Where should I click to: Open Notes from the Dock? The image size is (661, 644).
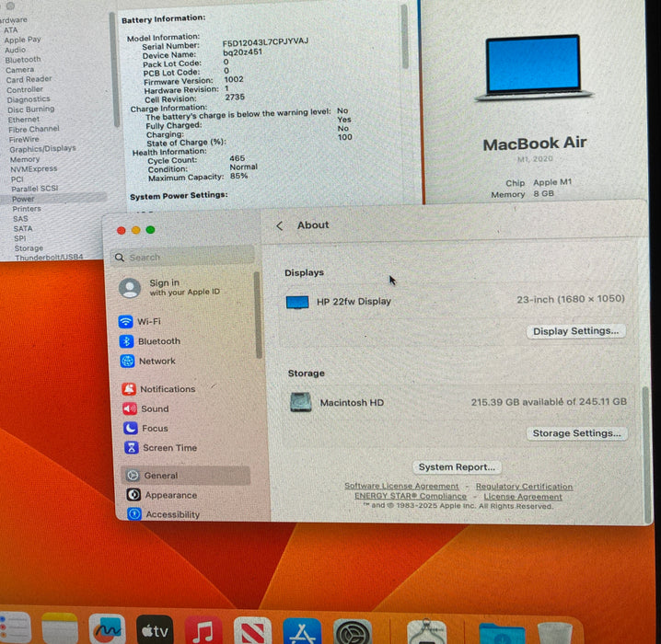60,627
